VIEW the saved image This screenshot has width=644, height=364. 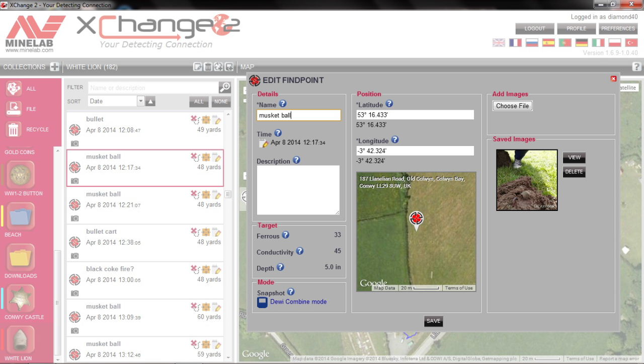(x=574, y=158)
